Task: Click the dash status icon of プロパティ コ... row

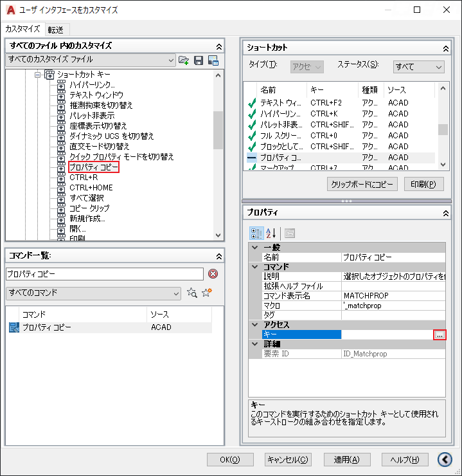Action: click(252, 158)
